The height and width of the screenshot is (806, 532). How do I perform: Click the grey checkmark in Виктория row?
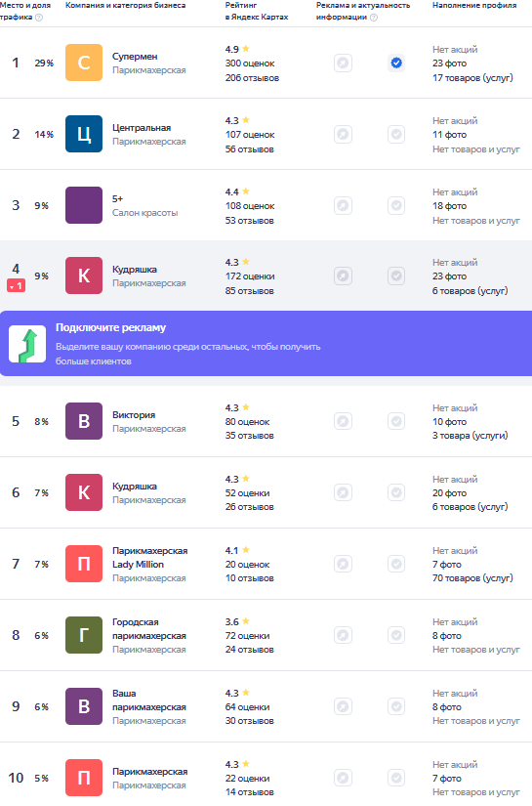(x=396, y=421)
